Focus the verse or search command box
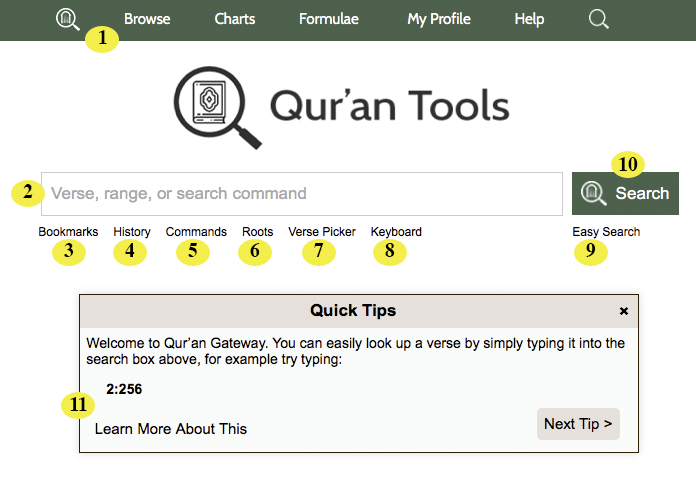The height and width of the screenshot is (479, 696). (302, 194)
